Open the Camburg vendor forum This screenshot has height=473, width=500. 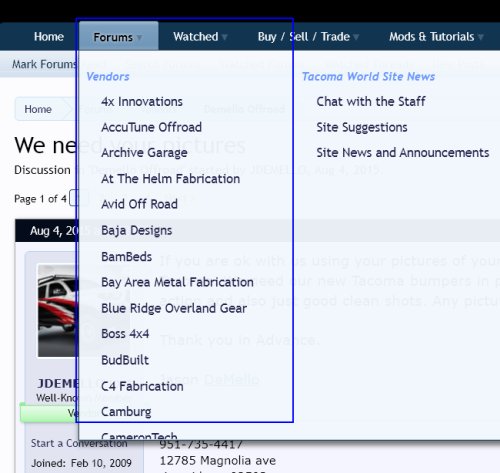(x=126, y=412)
